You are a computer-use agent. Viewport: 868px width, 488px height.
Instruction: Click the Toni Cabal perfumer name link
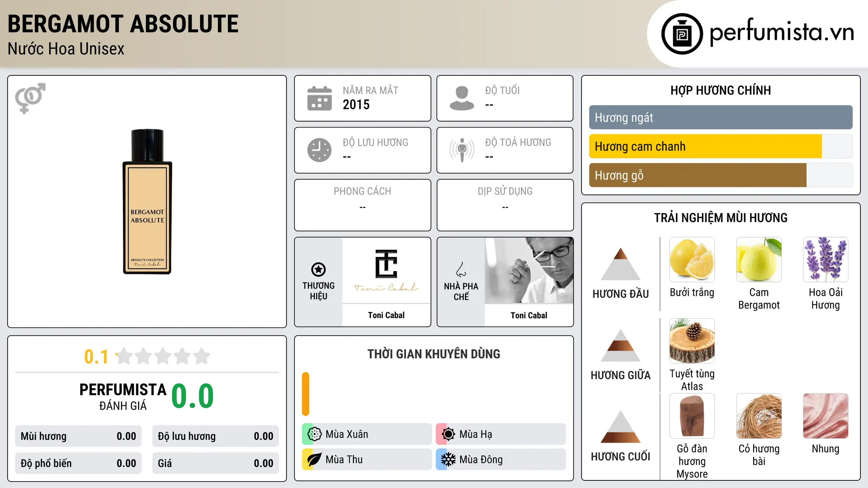(x=529, y=315)
